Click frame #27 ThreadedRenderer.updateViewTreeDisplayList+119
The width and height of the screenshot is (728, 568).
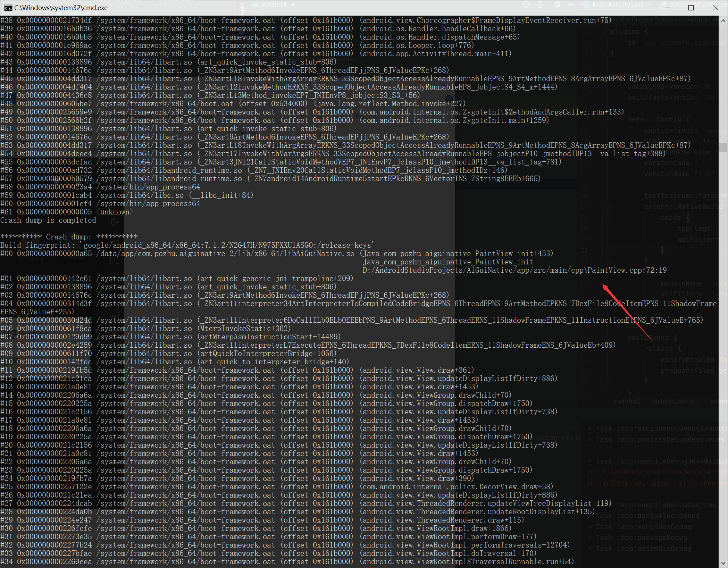(x=306, y=503)
